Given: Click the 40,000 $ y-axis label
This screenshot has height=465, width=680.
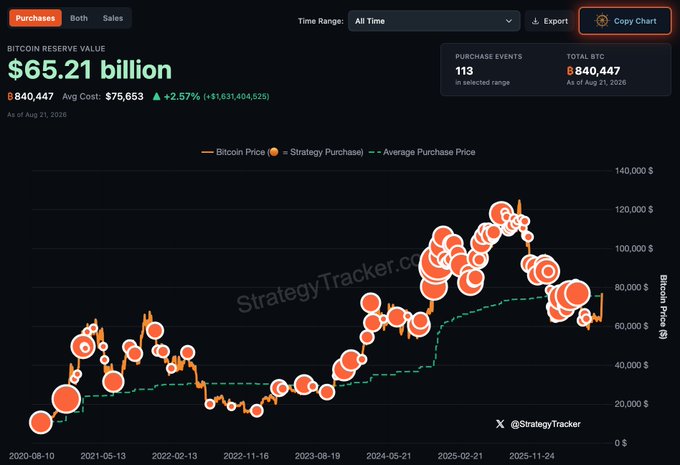Looking at the screenshot, I should click(x=631, y=365).
